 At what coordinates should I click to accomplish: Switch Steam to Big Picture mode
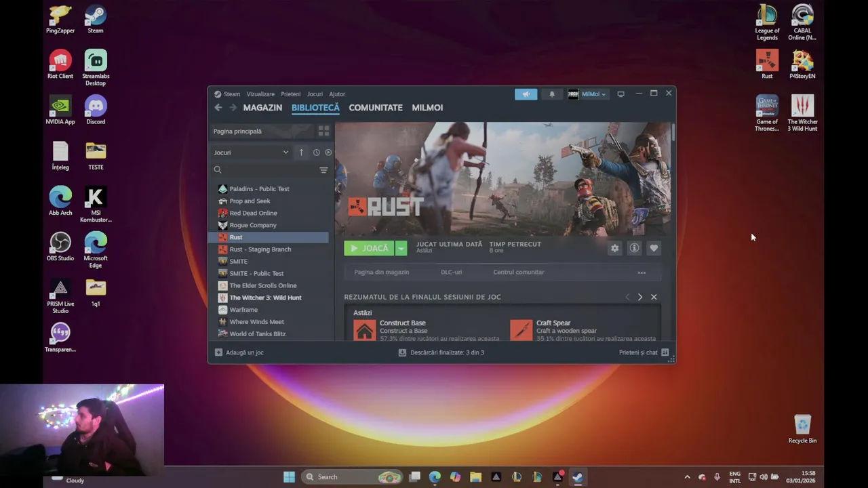620,94
